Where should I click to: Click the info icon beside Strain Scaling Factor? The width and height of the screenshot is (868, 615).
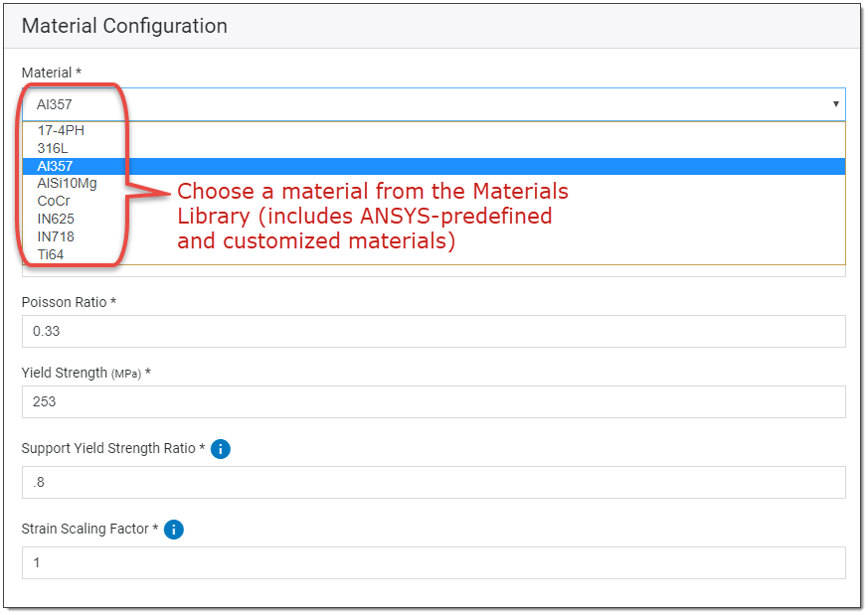[x=173, y=530]
